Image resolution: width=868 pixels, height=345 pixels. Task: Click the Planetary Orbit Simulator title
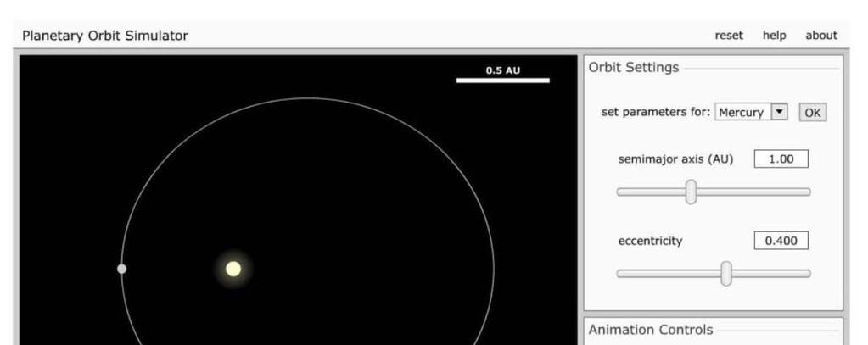105,36
